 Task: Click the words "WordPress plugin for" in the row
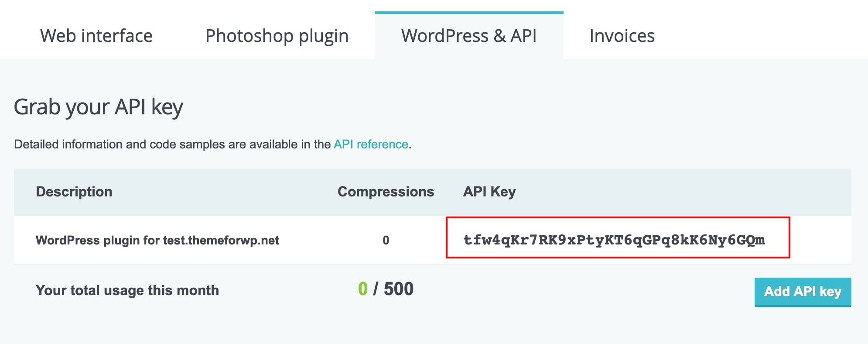point(98,241)
